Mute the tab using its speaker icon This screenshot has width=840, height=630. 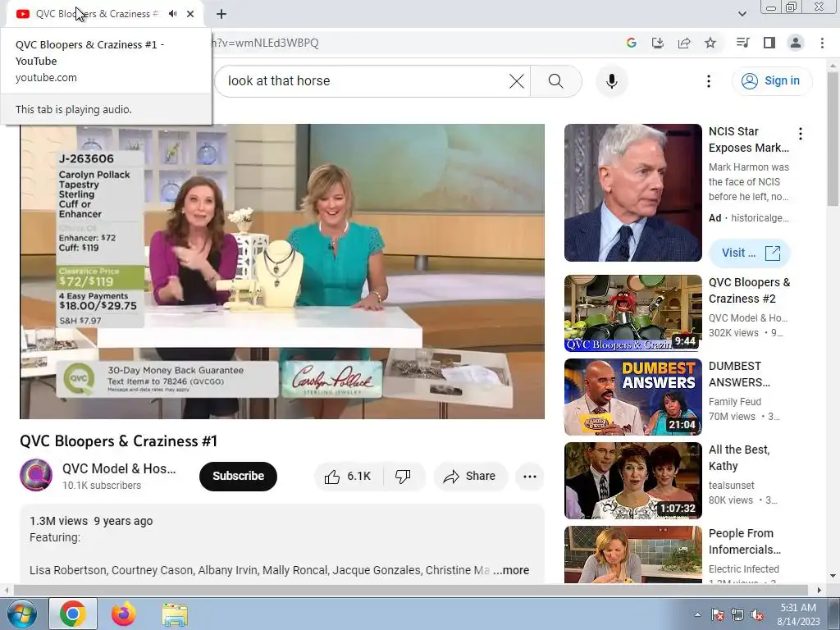pos(172,14)
